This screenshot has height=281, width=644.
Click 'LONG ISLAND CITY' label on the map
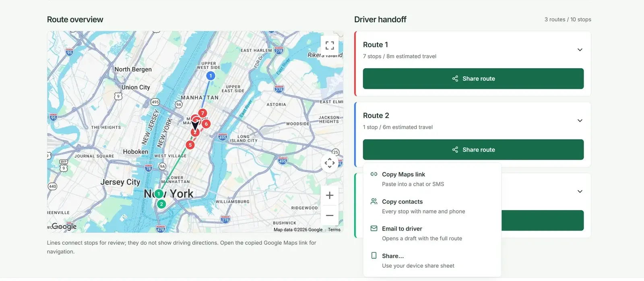coord(244,139)
